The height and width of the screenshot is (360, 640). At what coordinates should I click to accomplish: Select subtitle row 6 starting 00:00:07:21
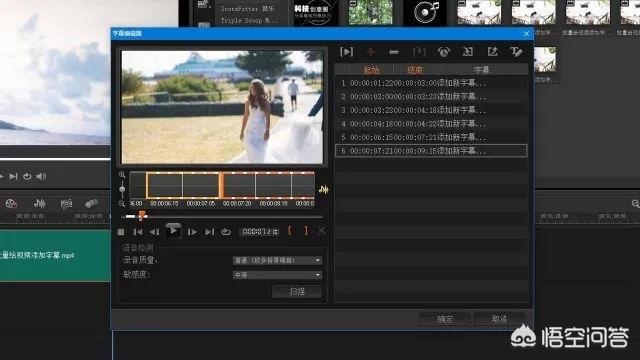click(431, 151)
